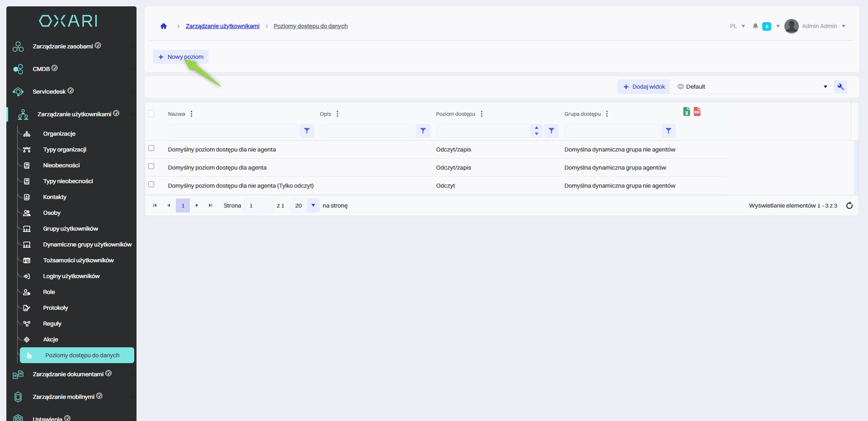Export table to Excel file

pyautogui.click(x=686, y=112)
